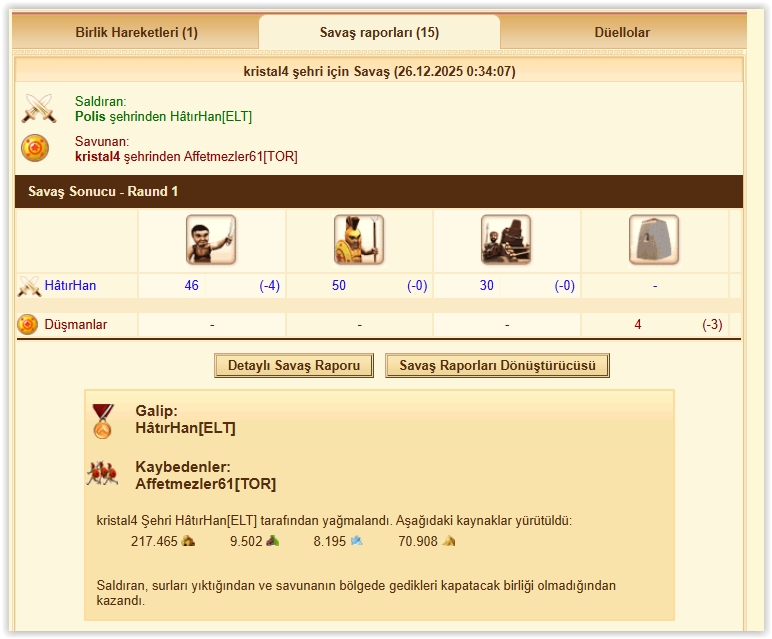Click the crystal resource icon after 8.195

[x=356, y=541]
